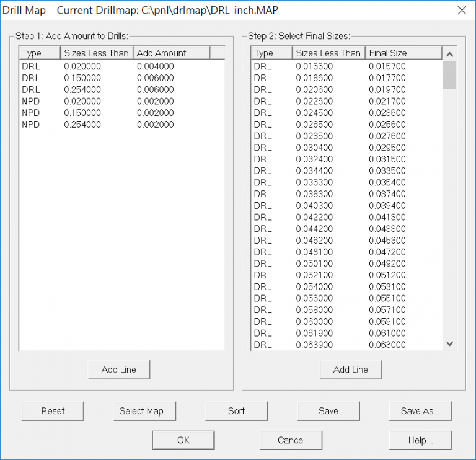
Task: Select NPD row with size 0.020000
Action: 122,101
